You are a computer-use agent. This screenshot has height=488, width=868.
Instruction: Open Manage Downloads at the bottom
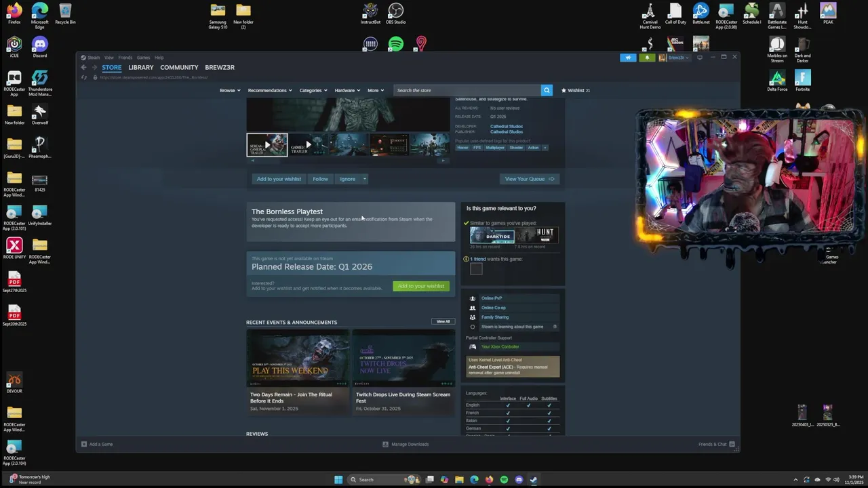(x=406, y=444)
